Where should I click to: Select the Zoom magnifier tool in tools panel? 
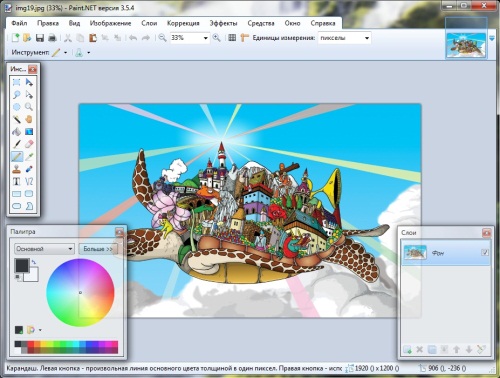29,107
